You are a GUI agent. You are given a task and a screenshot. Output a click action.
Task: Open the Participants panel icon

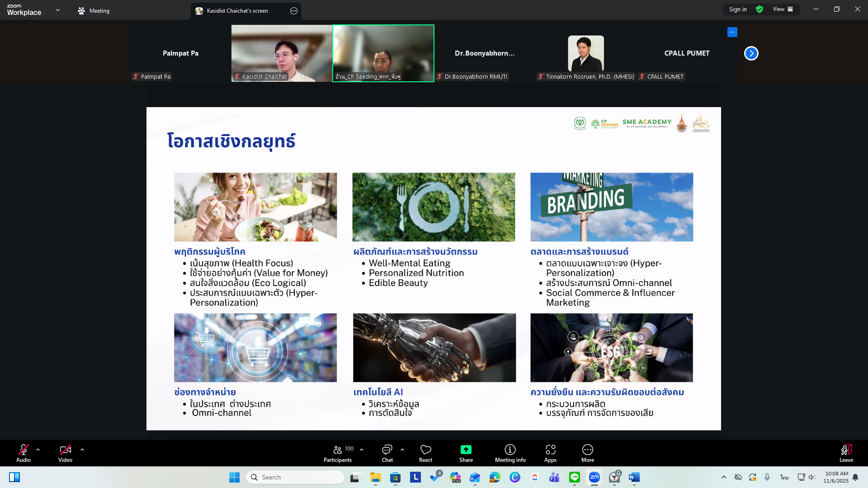click(x=337, y=450)
